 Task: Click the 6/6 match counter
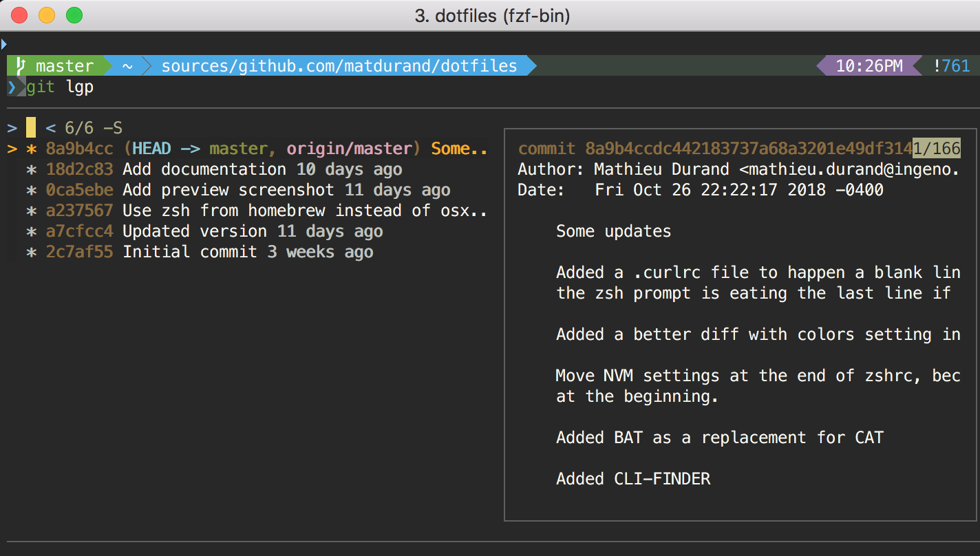coord(79,128)
